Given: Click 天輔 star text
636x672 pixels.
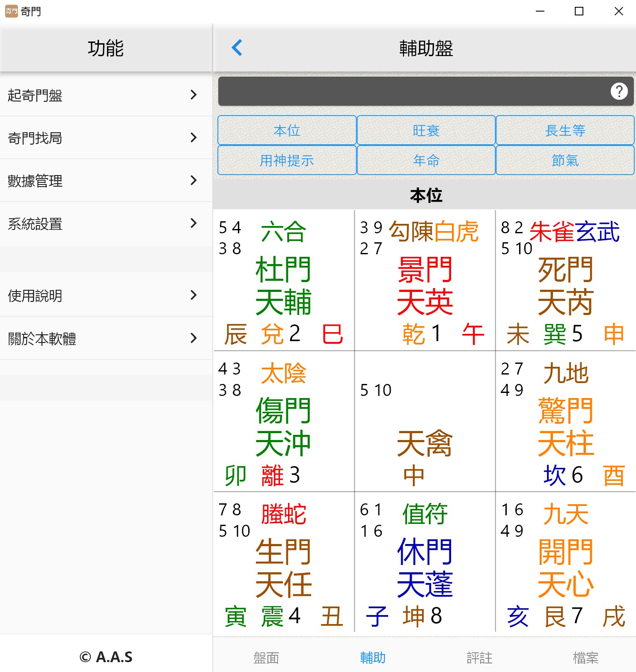Looking at the screenshot, I should 283,302.
